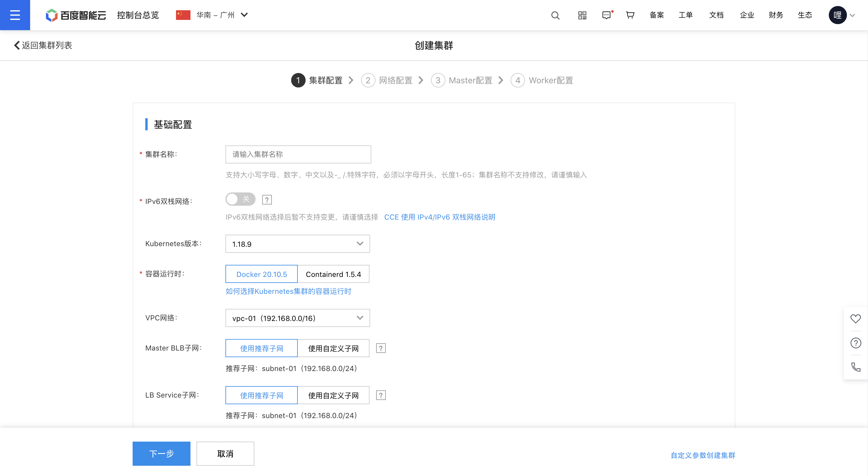Click the Baidu AI Cloud logo
This screenshot has height=476, width=868.
coord(76,15)
